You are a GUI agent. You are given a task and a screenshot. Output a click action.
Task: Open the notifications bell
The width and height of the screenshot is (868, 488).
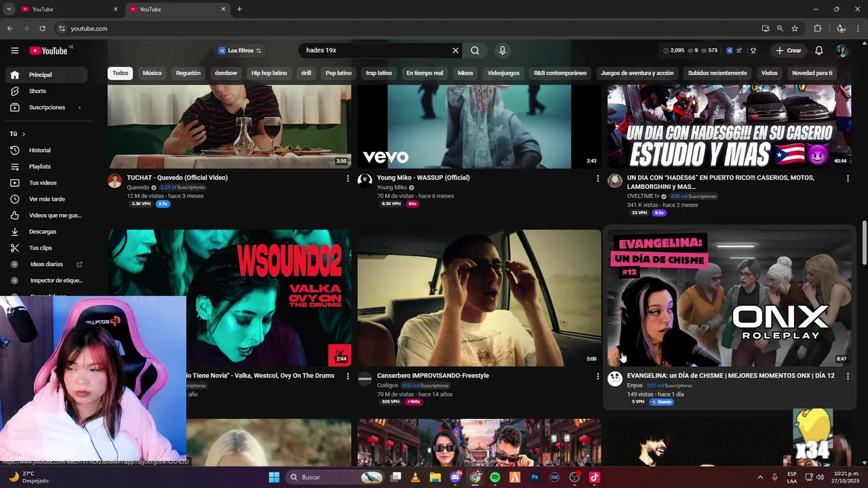[x=818, y=50]
